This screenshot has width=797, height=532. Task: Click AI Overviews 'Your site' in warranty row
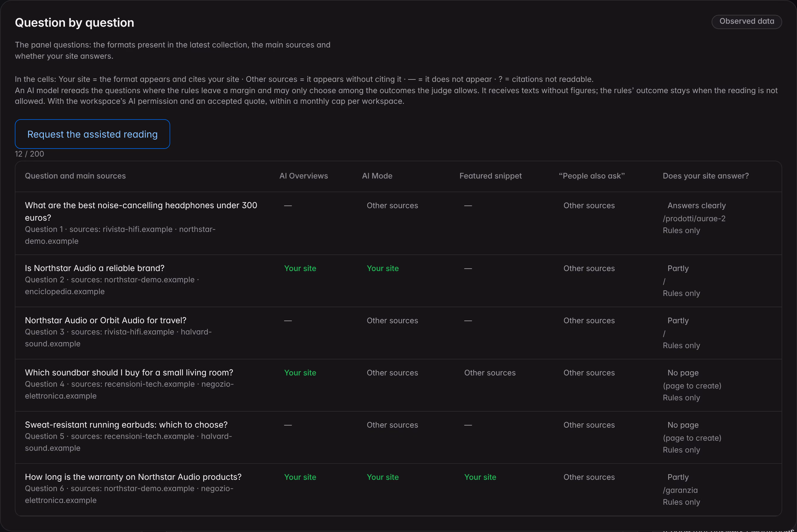(x=300, y=477)
